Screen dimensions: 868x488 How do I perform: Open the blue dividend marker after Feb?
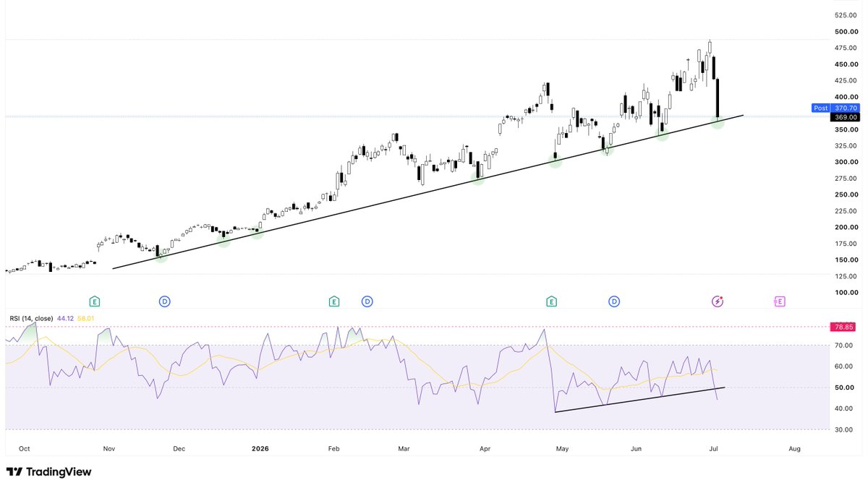367,301
